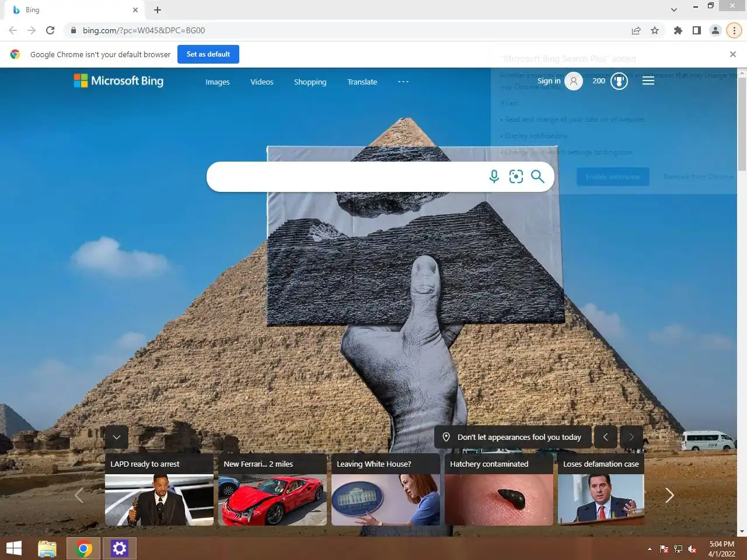The height and width of the screenshot is (560, 747).
Task: Open visual search camera icon
Action: tap(516, 177)
